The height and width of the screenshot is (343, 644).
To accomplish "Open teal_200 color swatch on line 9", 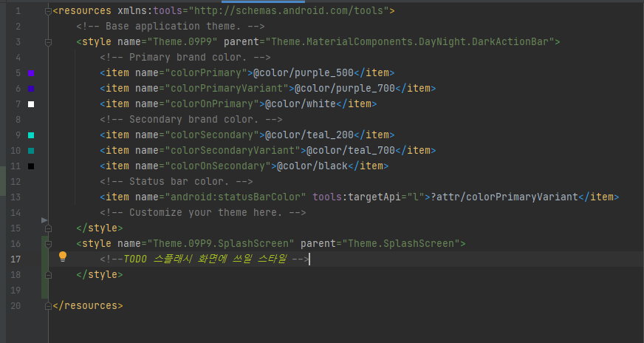I will click(x=31, y=135).
